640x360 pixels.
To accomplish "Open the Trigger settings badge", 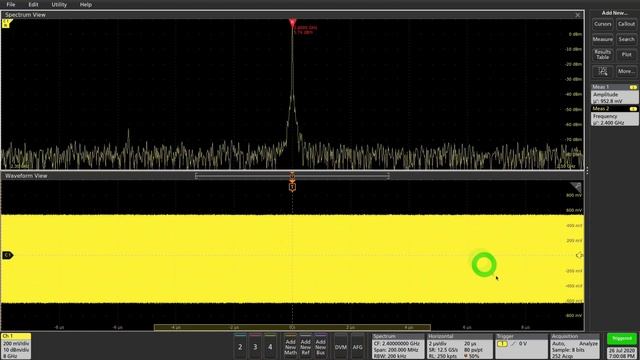I will (x=521, y=346).
